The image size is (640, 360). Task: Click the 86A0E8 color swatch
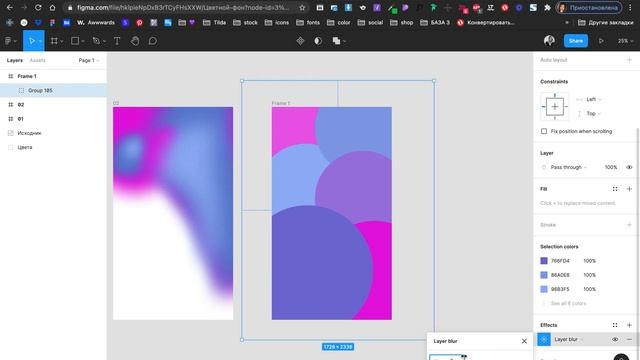point(544,275)
